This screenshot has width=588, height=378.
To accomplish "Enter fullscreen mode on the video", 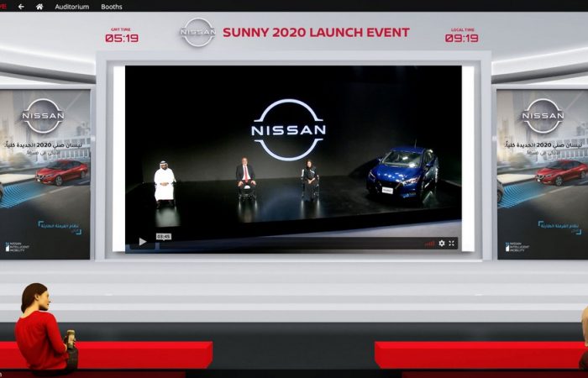I will pos(452,243).
